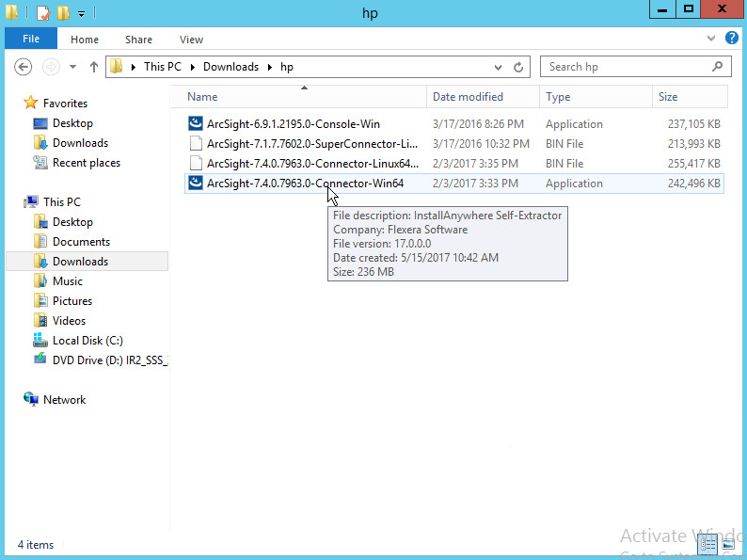This screenshot has width=747, height=560.
Task: Click in the Search hp field
Action: [626, 67]
